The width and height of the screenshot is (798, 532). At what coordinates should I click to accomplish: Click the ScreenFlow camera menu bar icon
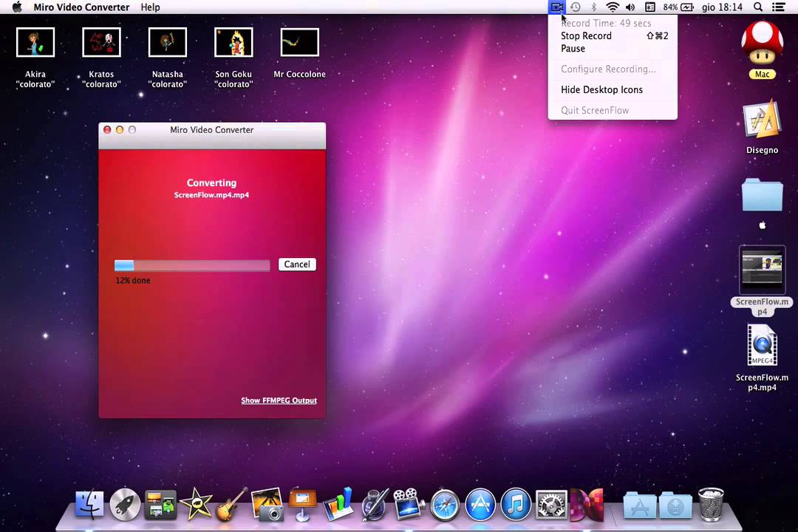557,7
